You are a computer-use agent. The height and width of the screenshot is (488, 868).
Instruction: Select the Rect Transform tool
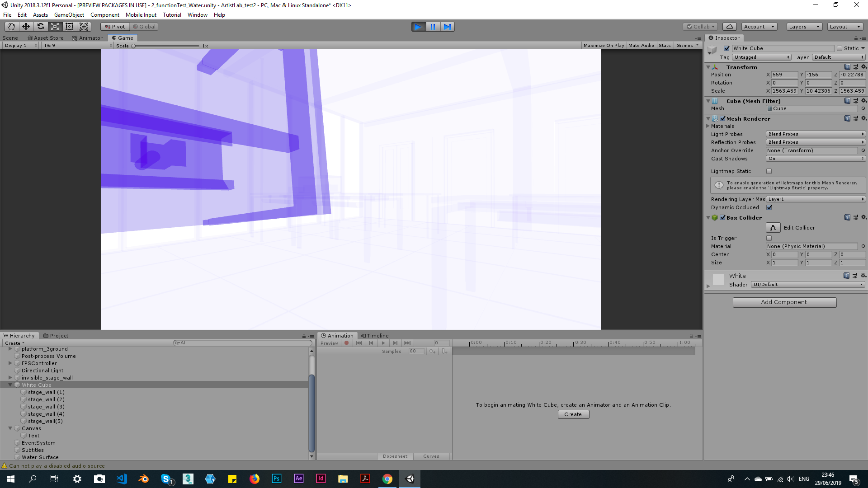(69, 27)
